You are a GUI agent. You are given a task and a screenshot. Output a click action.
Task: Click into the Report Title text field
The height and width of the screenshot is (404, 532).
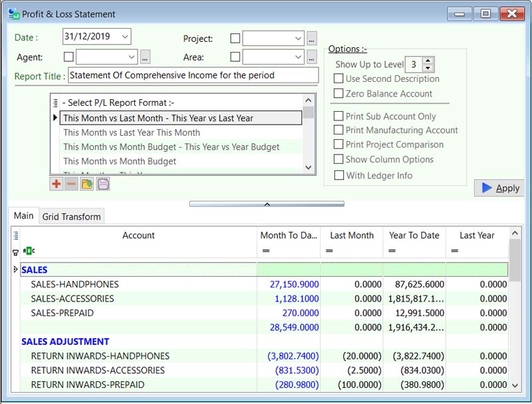193,75
